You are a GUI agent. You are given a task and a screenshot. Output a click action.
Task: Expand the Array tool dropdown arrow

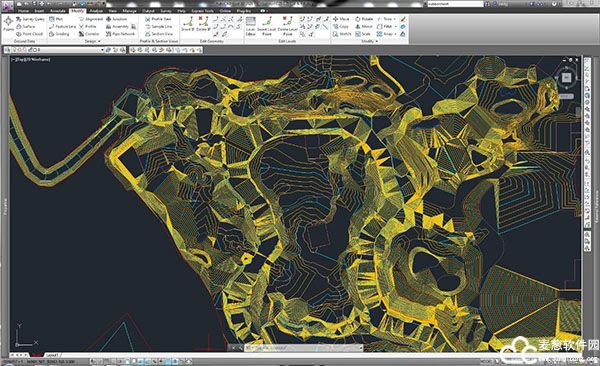[x=395, y=34]
